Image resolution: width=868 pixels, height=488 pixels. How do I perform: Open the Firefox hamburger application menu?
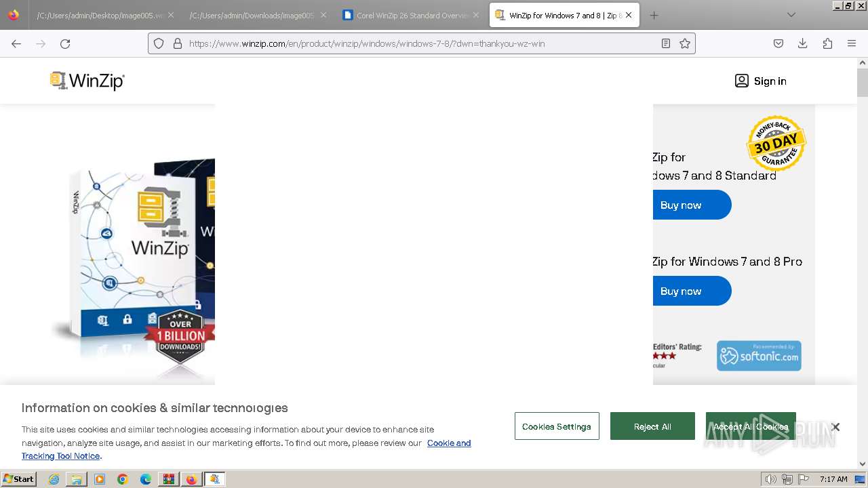(852, 43)
